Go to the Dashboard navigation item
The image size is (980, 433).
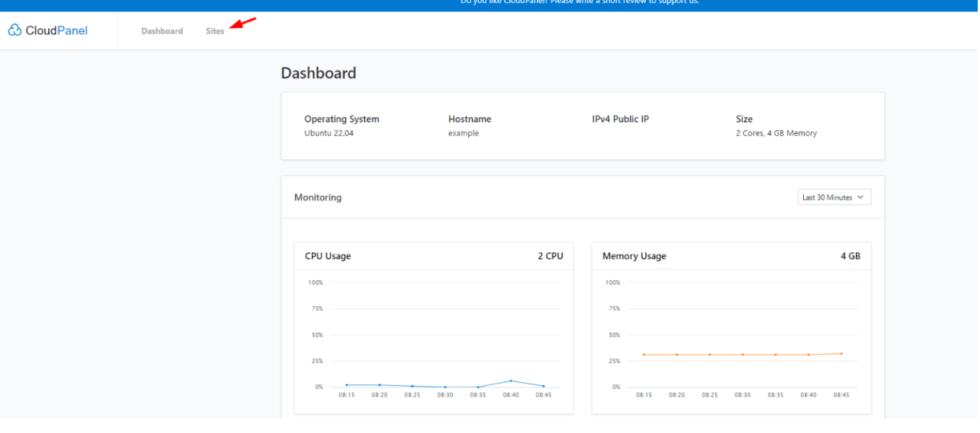point(162,31)
